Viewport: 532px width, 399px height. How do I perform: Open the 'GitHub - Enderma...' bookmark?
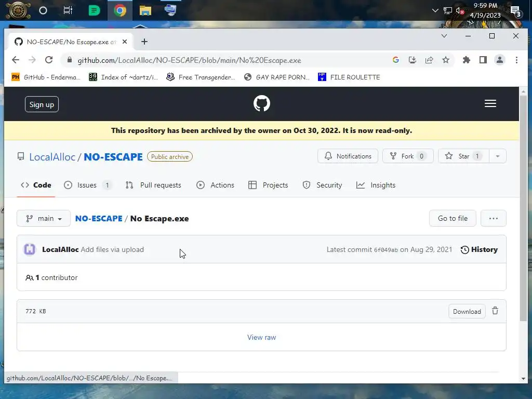click(46, 77)
